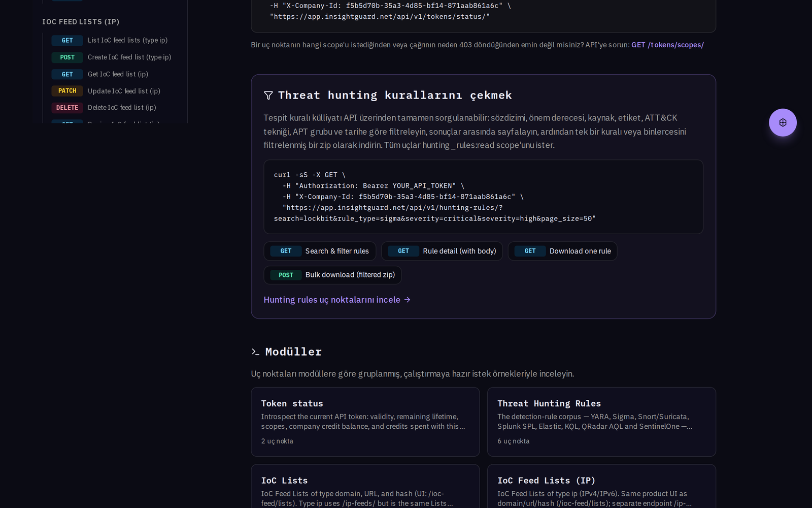Follow Hunting rules uç noktalarını incele link
Viewport: 812px width, 508px height.
[337, 300]
